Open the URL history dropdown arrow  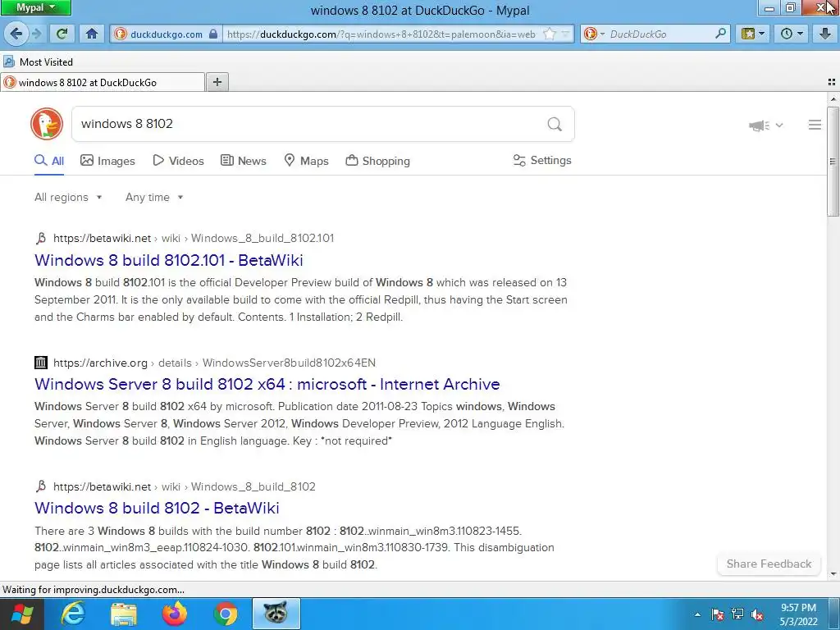[565, 34]
